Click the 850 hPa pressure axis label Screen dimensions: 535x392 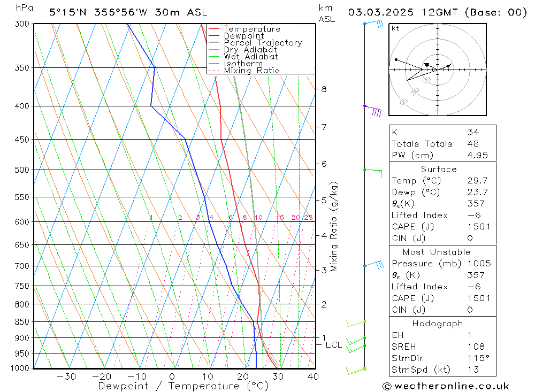[22, 322]
